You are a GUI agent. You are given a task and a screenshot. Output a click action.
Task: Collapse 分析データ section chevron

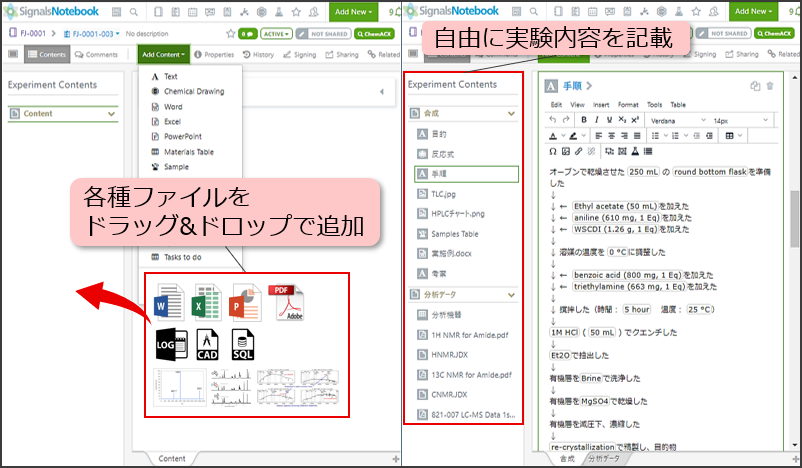(511, 295)
